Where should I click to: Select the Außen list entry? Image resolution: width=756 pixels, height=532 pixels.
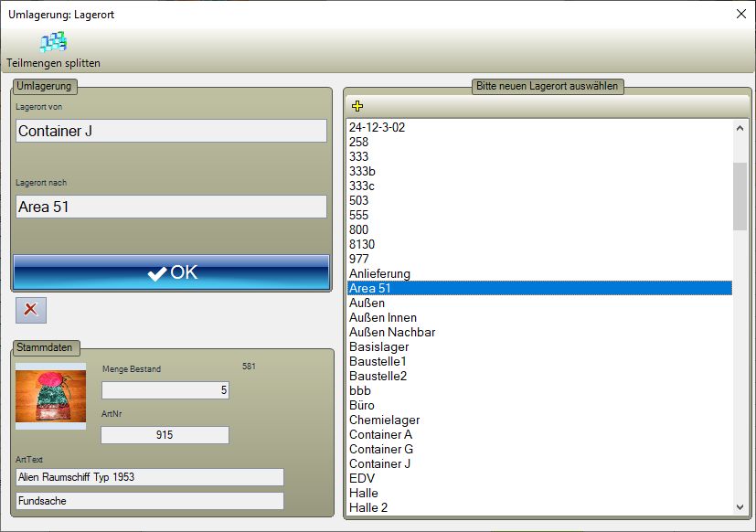point(539,303)
